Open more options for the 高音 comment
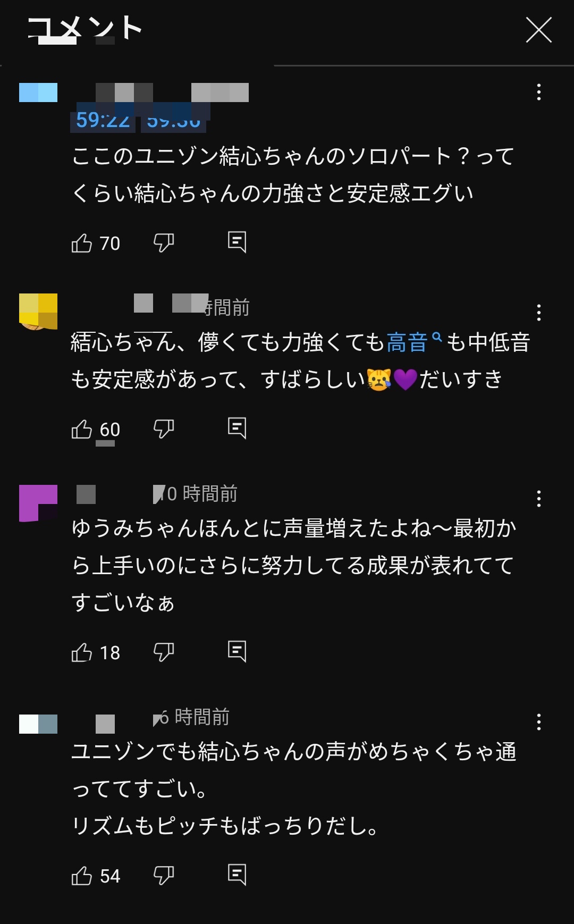Image resolution: width=574 pixels, height=924 pixels. coord(539,313)
